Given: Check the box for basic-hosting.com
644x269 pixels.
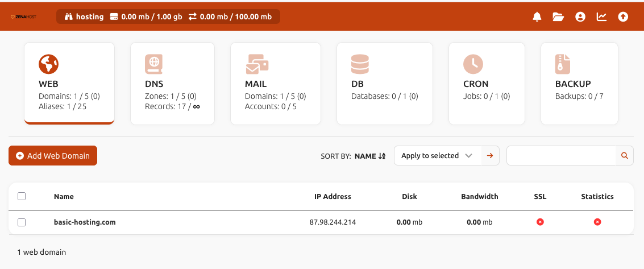Looking at the screenshot, I should 22,222.
